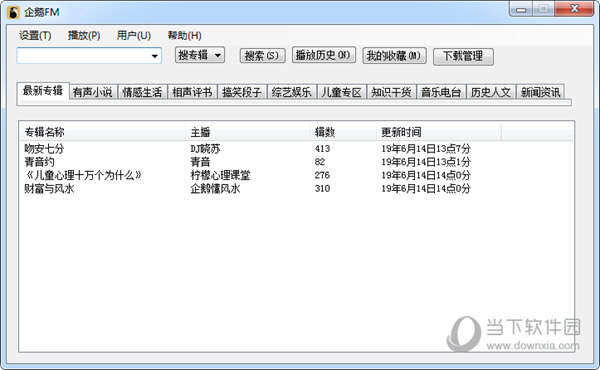Switch to the 综艺娱乐 tab

tap(292, 92)
